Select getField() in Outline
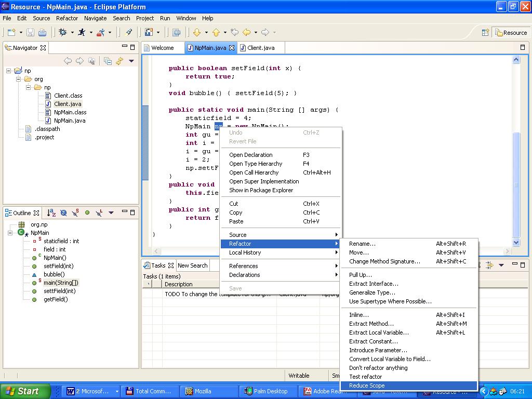The image size is (532, 399). [56, 299]
